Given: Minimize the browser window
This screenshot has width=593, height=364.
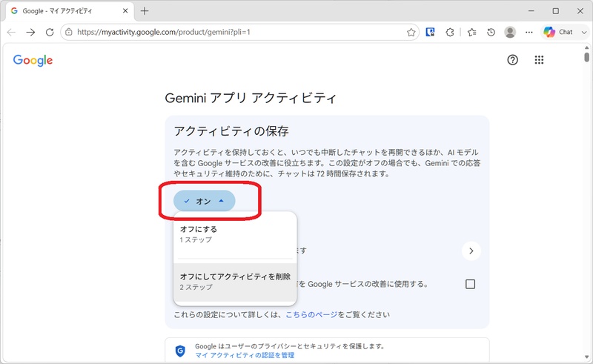Looking at the screenshot, I should (531, 11).
